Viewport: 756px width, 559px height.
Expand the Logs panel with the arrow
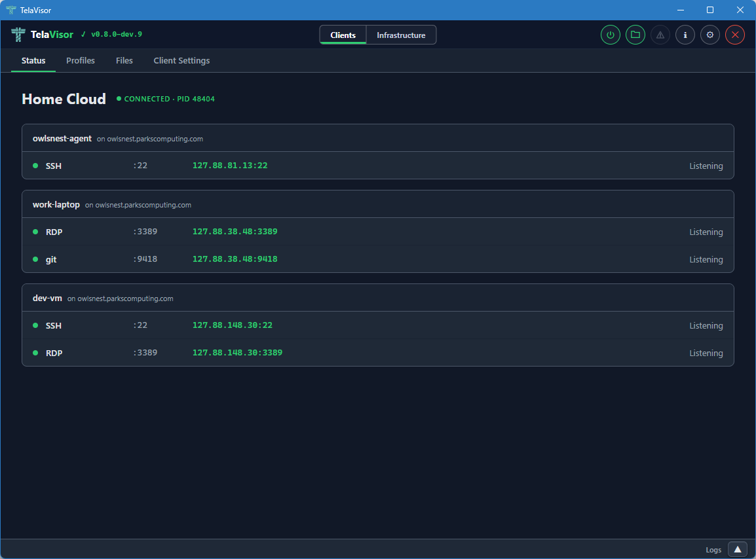click(737, 549)
